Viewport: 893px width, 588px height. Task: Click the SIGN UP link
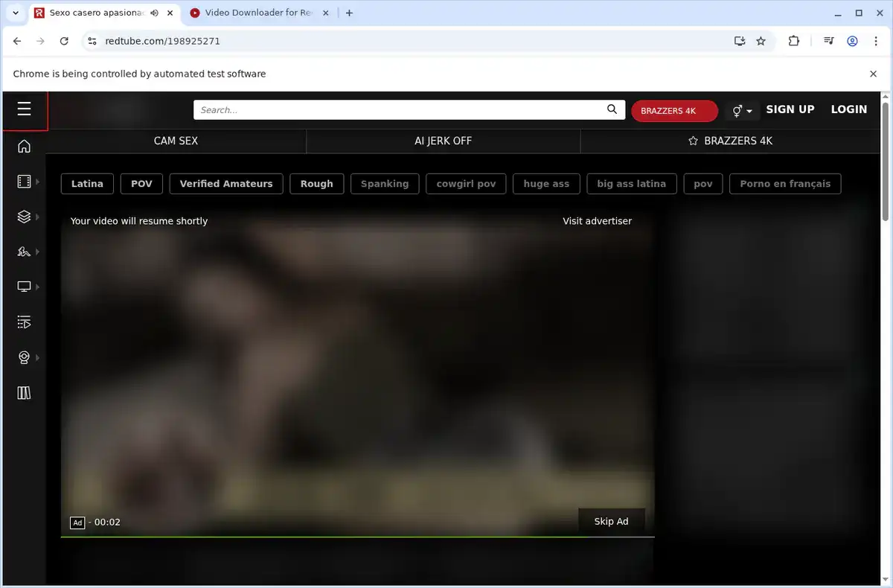(x=790, y=109)
